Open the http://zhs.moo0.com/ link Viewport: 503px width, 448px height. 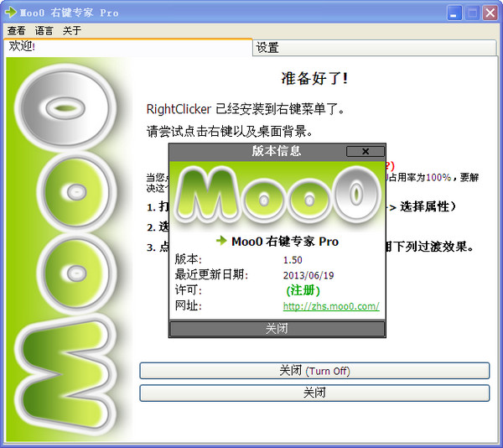click(x=331, y=306)
